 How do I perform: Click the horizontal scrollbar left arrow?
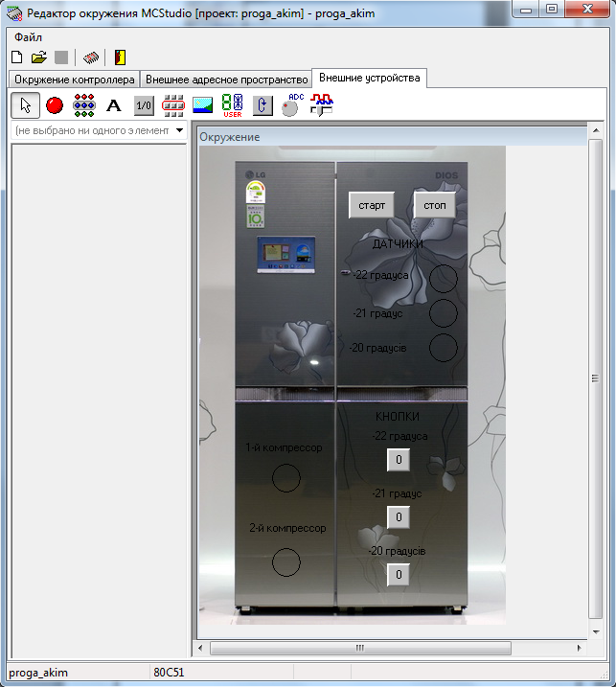tap(200, 648)
